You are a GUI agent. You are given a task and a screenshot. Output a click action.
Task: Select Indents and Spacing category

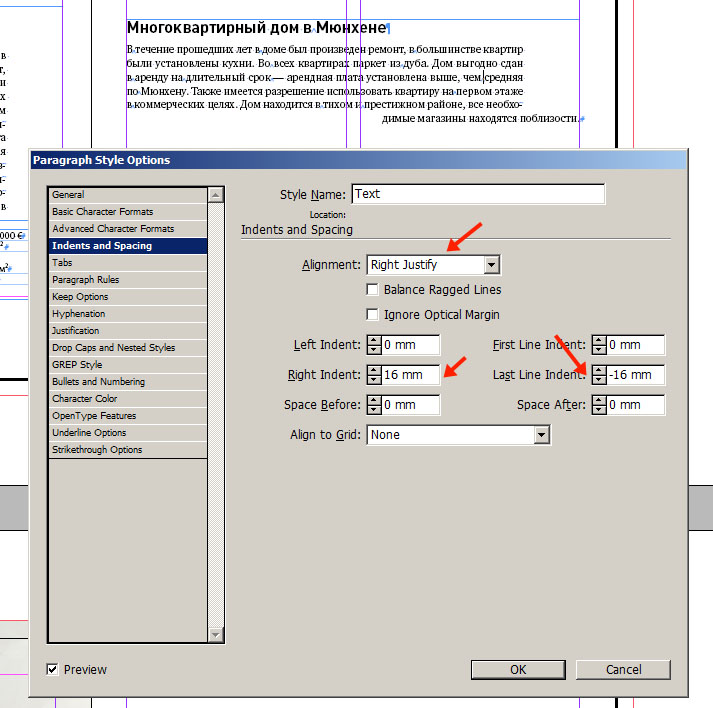128,246
